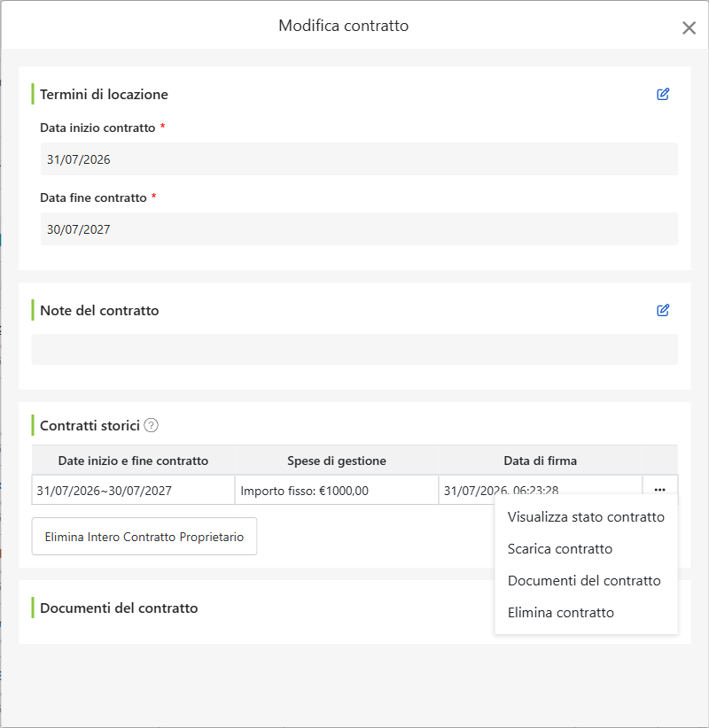The image size is (709, 728).
Task: Close the Modifica contratto dialog
Action: click(689, 27)
